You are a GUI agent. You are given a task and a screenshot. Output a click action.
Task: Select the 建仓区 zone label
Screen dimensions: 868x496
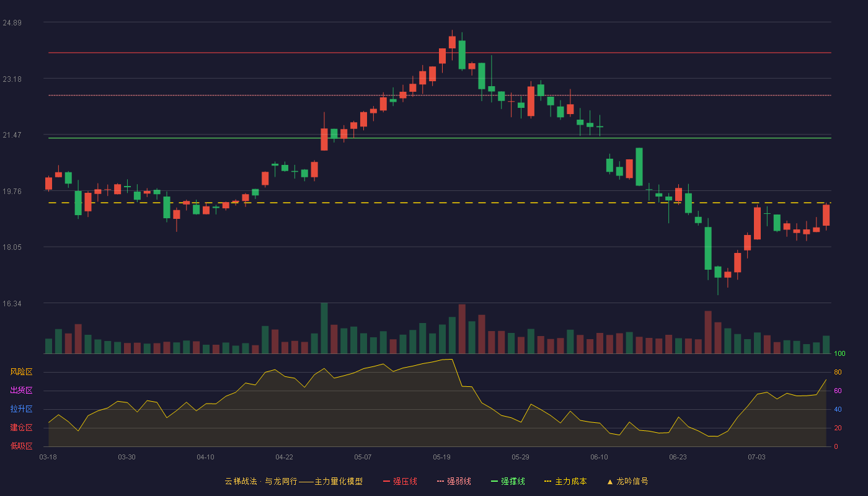[x=22, y=428]
